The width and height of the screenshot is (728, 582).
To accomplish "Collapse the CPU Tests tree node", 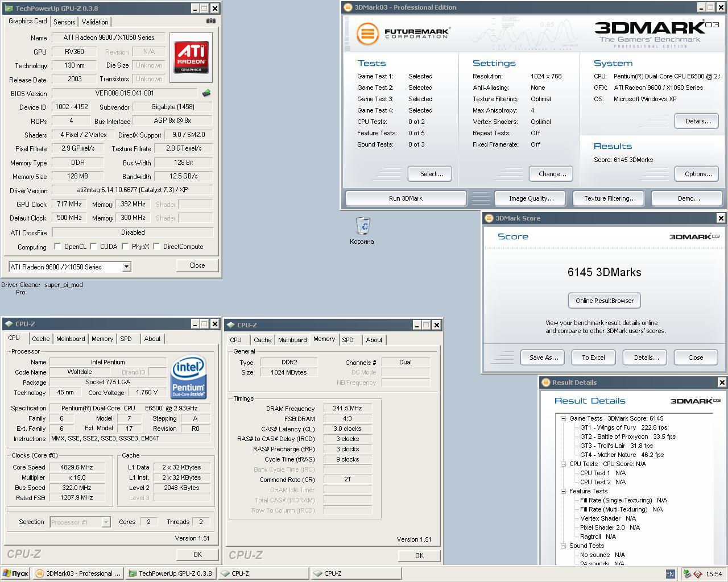I will pos(563,464).
